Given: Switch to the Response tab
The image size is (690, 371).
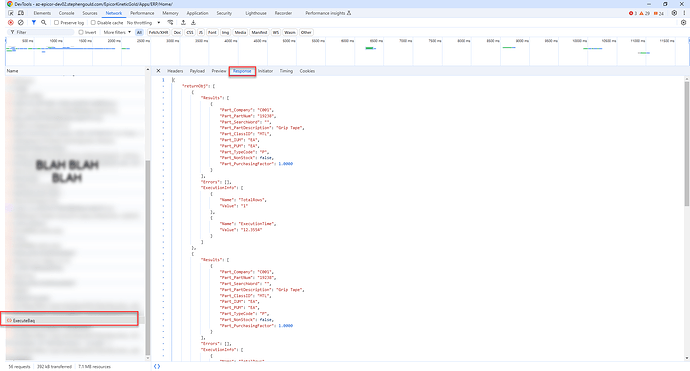Looking at the screenshot, I should pos(242,71).
